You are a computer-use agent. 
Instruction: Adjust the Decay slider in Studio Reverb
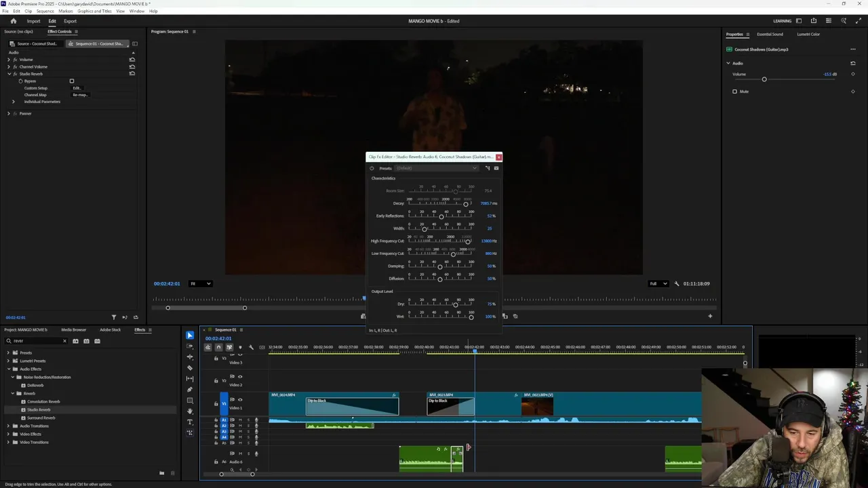466,203
